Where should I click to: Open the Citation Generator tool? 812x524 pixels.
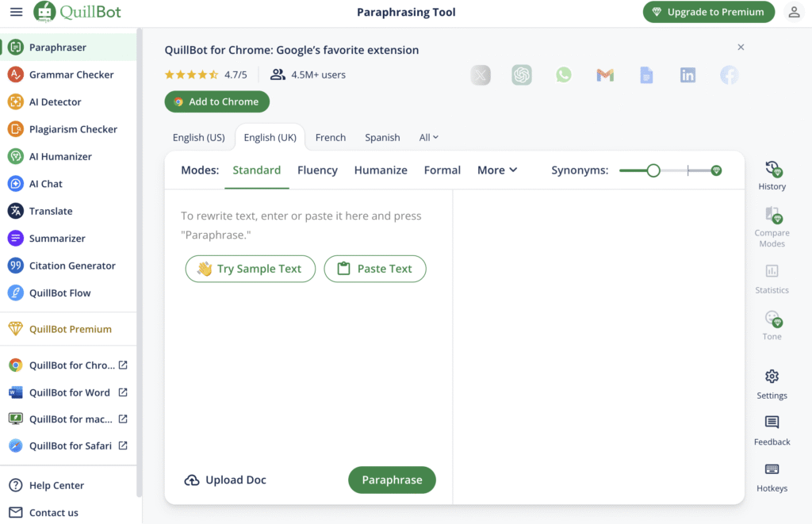(72, 266)
